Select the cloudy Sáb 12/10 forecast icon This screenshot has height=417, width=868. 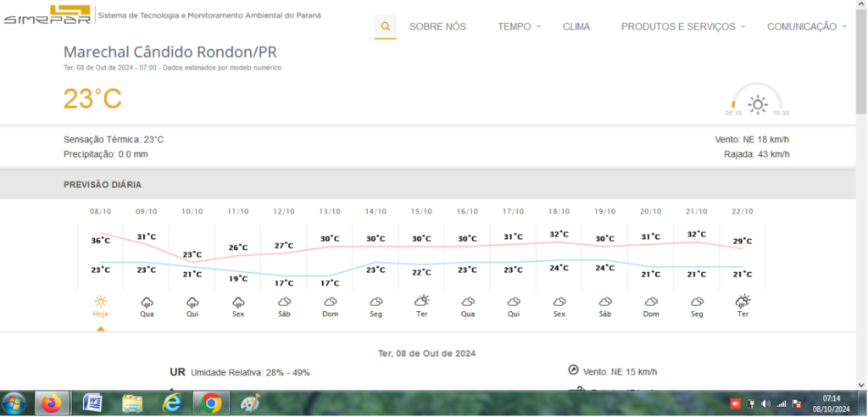click(x=285, y=302)
